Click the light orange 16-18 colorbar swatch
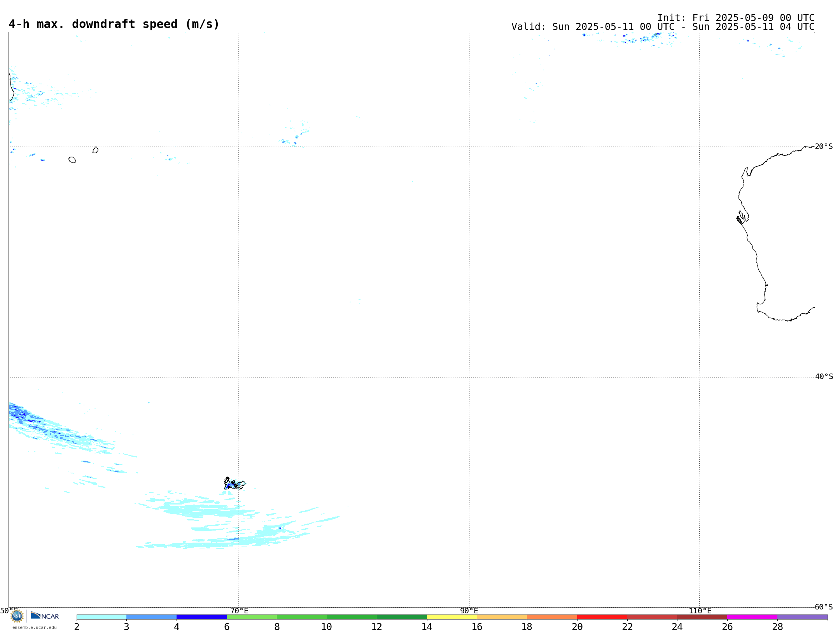The image size is (840, 632). tap(502, 617)
